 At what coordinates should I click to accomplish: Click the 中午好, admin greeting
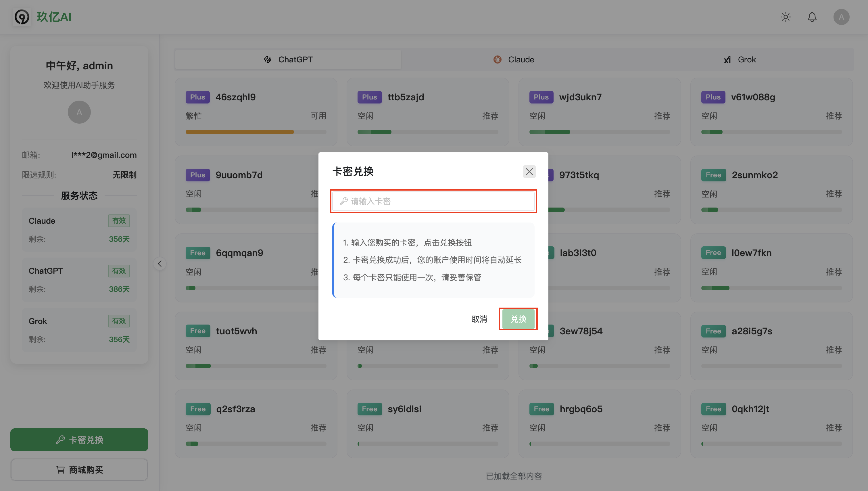[79, 66]
